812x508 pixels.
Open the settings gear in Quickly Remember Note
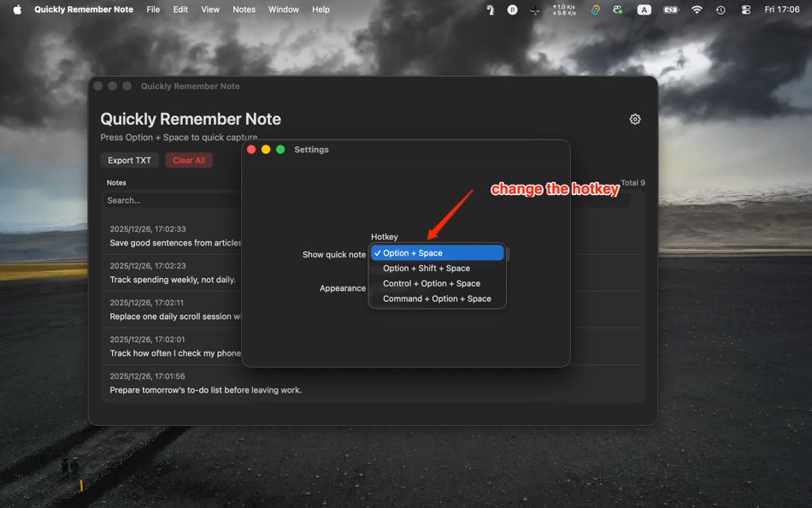point(634,119)
